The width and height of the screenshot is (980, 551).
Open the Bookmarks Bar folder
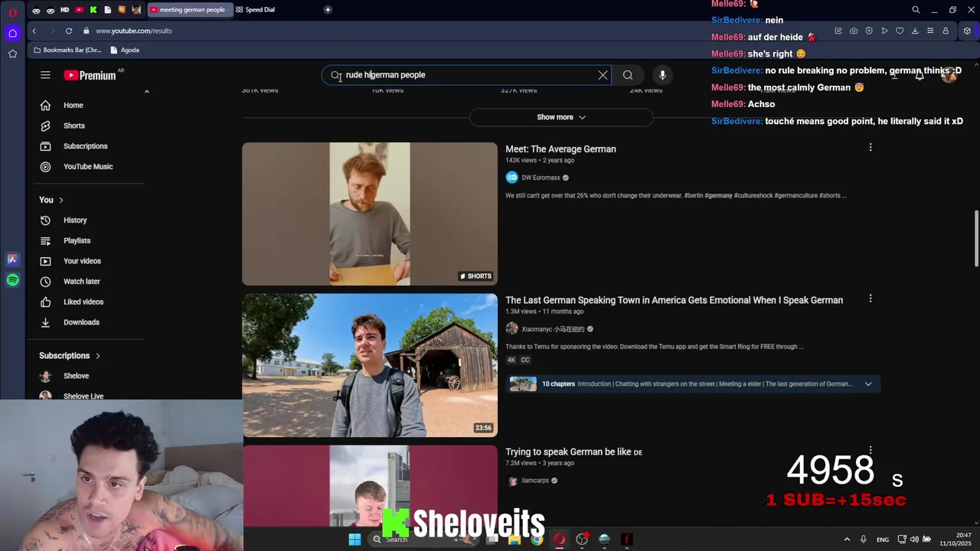67,50
